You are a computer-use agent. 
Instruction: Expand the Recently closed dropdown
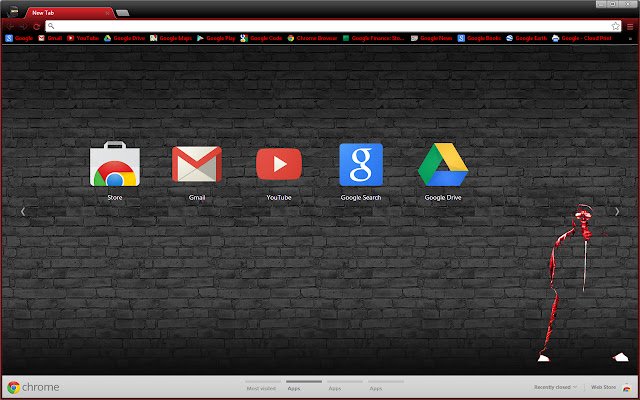pyautogui.click(x=555, y=387)
